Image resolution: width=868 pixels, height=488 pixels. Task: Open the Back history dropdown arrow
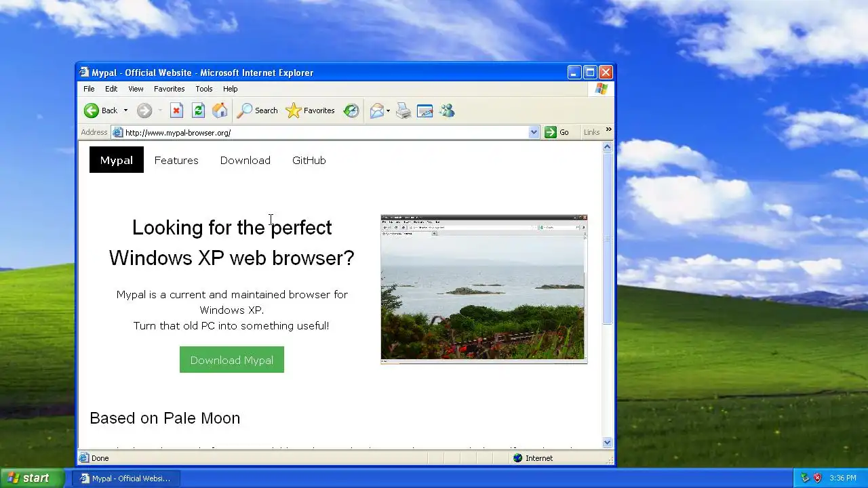[125, 110]
